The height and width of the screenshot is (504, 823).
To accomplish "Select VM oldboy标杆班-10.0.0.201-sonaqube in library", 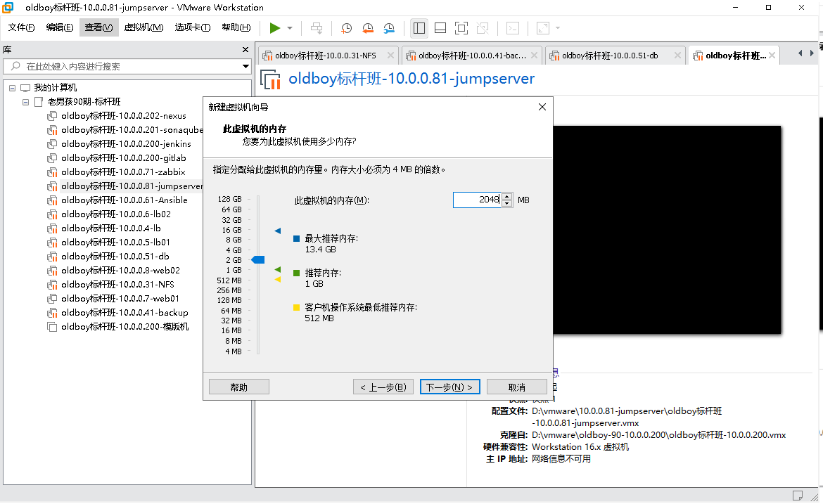I will [x=132, y=130].
